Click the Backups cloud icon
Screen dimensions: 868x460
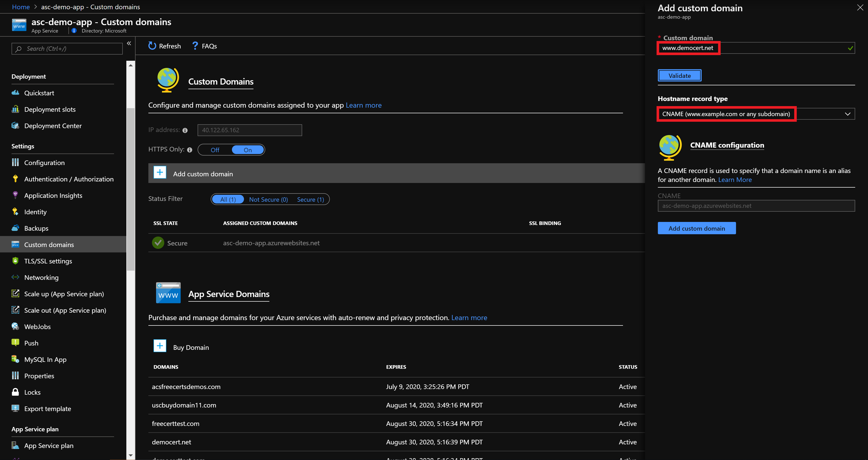pos(15,228)
